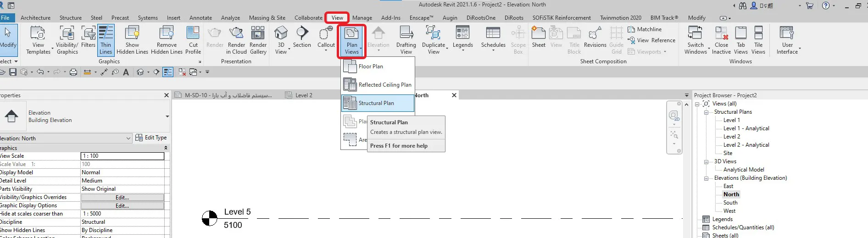Screen dimensions: 868x238
Task: Select the South elevation in browser
Action: (730, 203)
